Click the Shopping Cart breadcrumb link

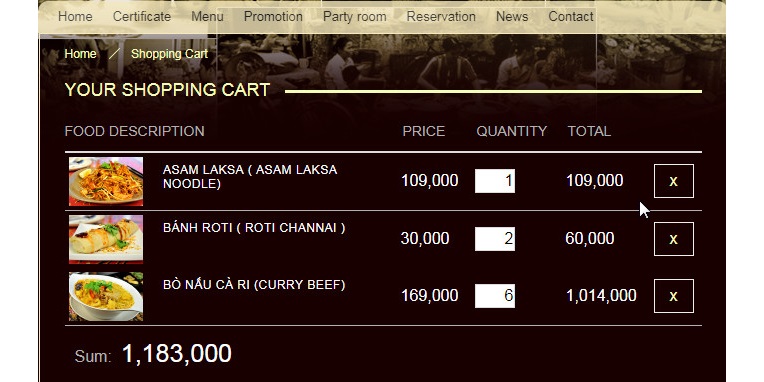coord(169,54)
